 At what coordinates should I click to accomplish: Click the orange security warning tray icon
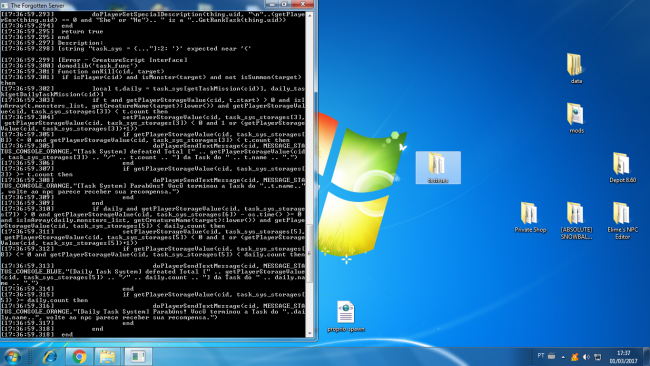coord(574,357)
